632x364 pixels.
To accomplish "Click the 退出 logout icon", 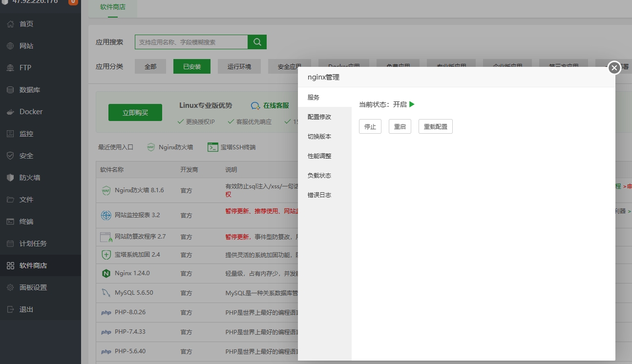I will click(x=10, y=309).
